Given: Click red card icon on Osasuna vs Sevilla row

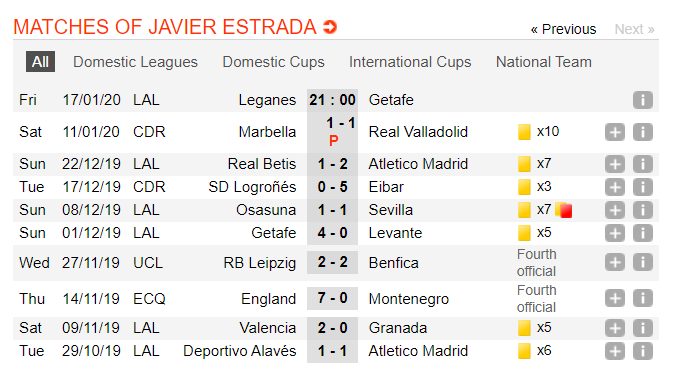Looking at the screenshot, I should 565,211.
